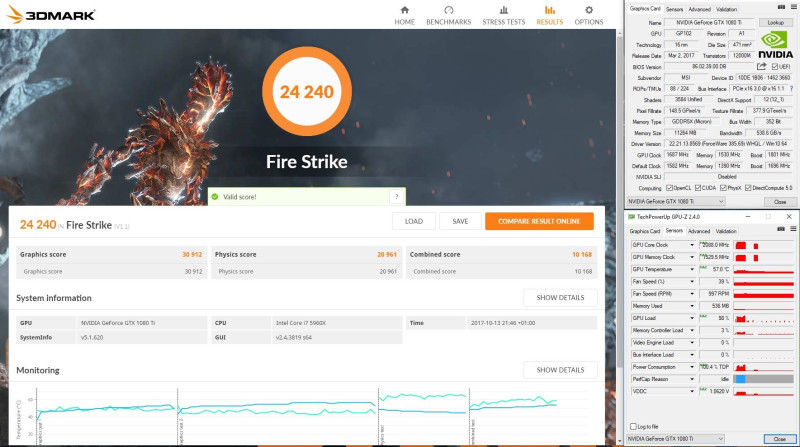Switch to Graphics Card tab in the GPU-Z Sensors window

pyautogui.click(x=645, y=231)
